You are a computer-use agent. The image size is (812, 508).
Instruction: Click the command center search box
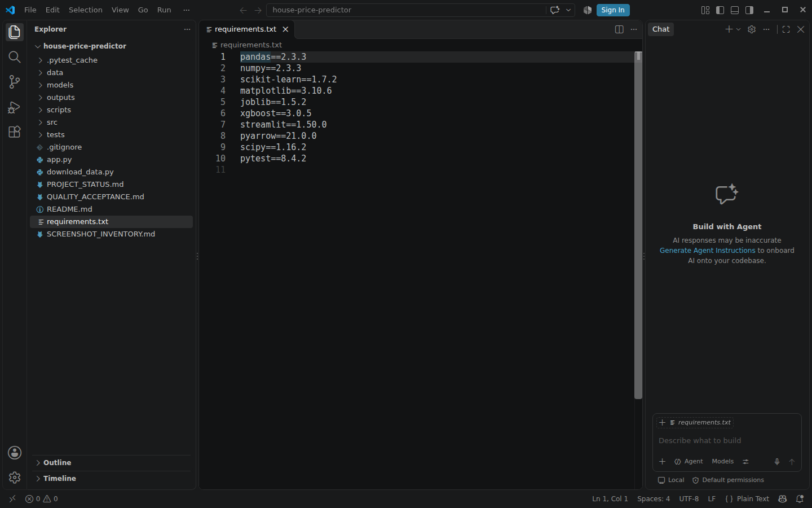tap(407, 10)
